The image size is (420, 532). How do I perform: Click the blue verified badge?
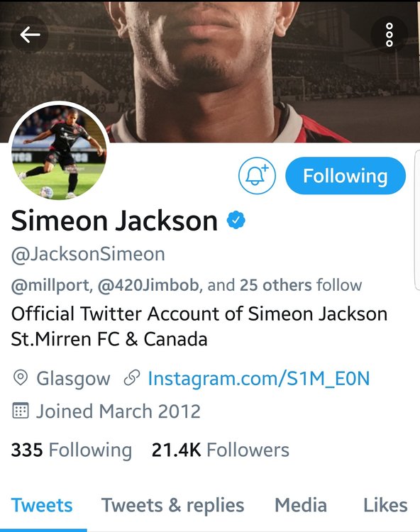click(x=236, y=220)
